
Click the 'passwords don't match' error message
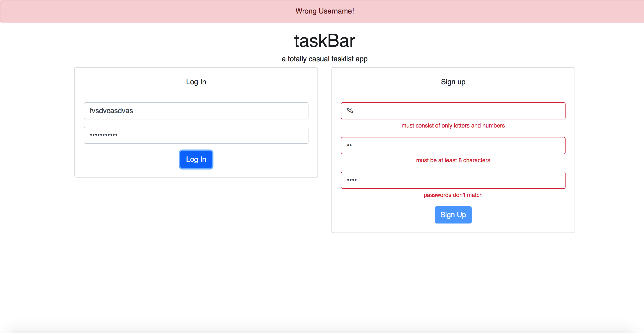click(453, 195)
